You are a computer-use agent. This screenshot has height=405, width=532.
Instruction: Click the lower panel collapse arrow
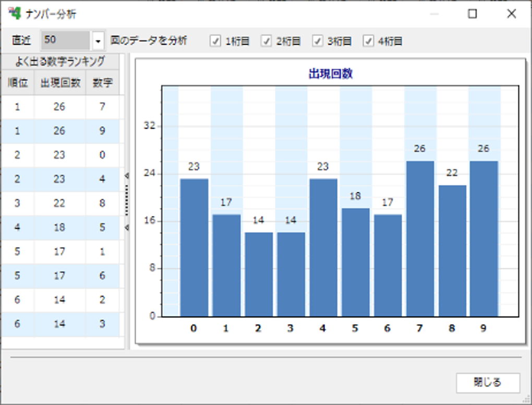click(x=127, y=227)
